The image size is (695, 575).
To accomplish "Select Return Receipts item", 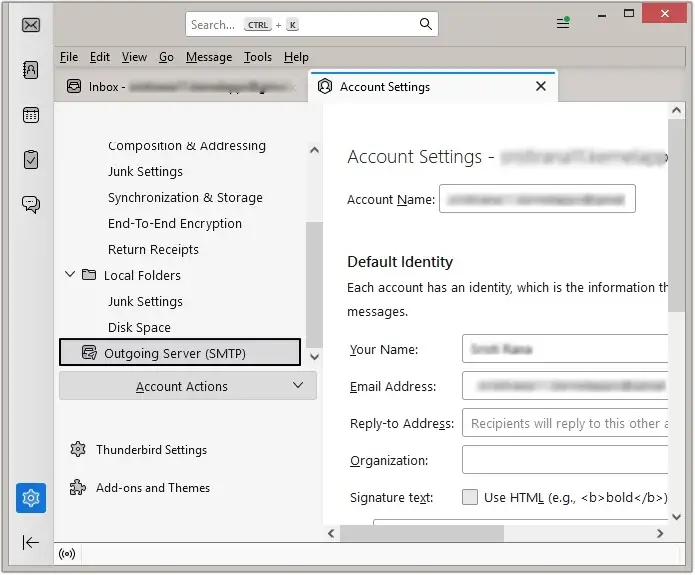I will [x=153, y=249].
